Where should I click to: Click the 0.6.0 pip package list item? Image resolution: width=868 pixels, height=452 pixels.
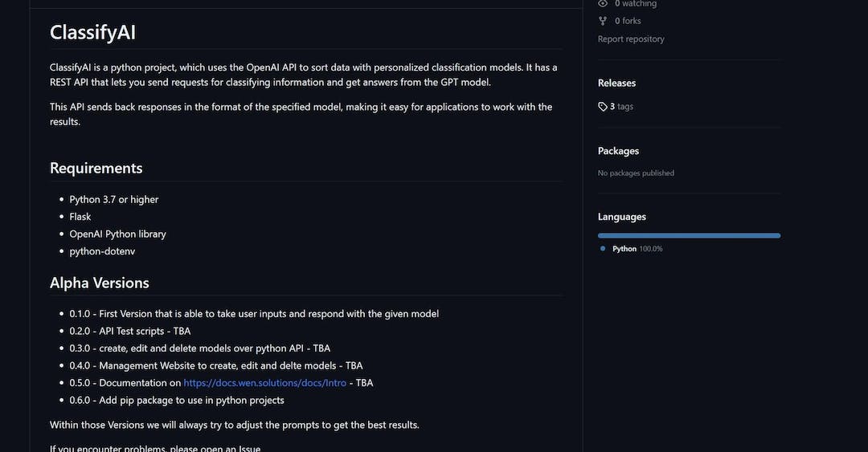177,400
